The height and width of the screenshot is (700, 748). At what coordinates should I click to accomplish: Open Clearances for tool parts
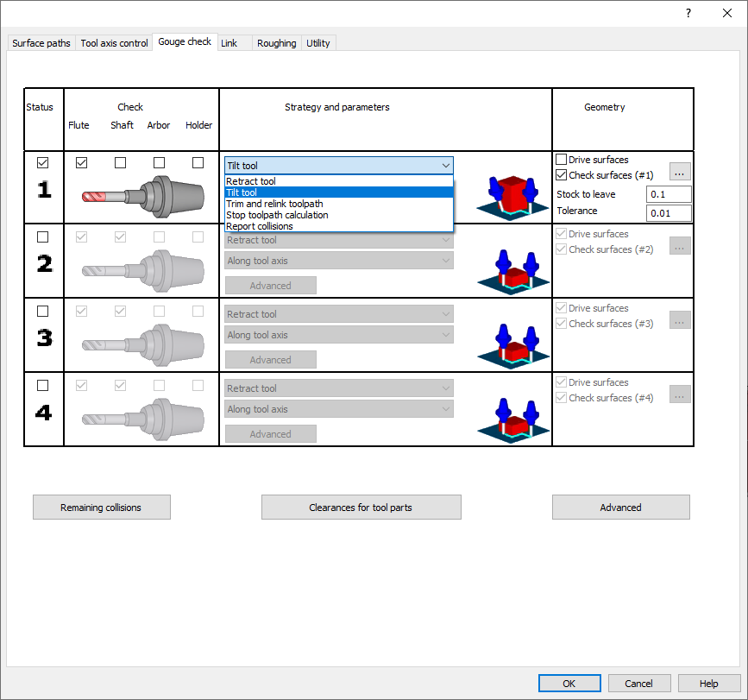[x=361, y=508]
